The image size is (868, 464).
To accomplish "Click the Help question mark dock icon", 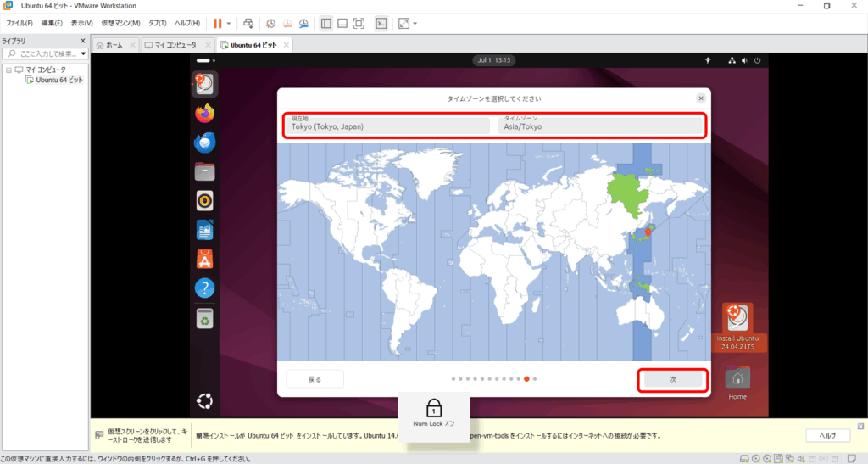I will click(204, 288).
